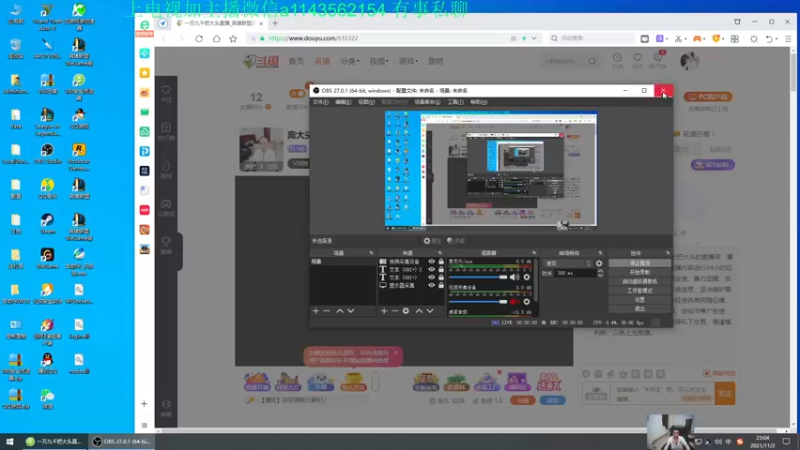
Task: Pop out the 转场特效 panel dock icon
Action: click(600, 253)
